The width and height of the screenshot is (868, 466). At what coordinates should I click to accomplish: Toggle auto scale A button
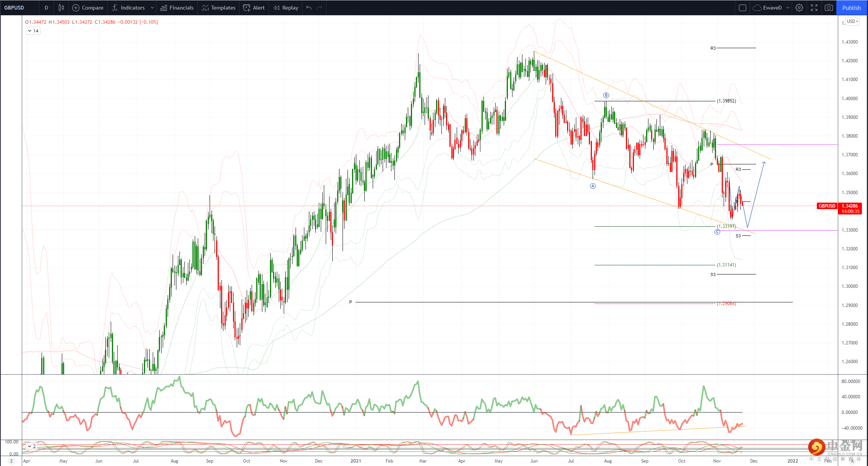coord(852,461)
